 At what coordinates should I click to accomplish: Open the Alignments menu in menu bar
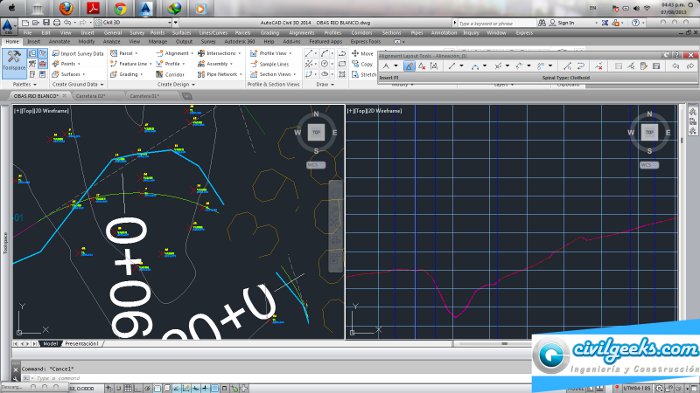coord(302,33)
